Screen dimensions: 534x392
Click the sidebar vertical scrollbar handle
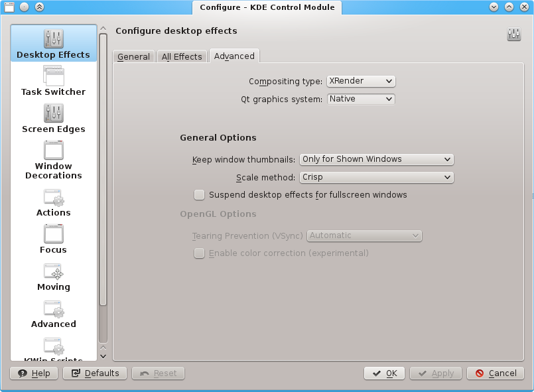pyautogui.click(x=103, y=170)
